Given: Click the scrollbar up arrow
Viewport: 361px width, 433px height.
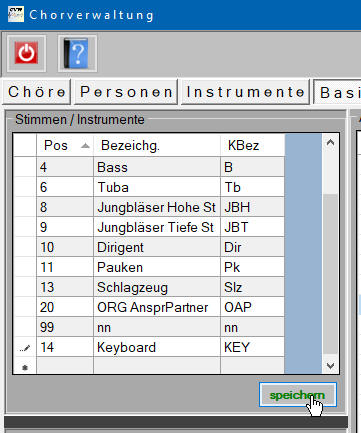Looking at the screenshot, I should tap(330, 143).
